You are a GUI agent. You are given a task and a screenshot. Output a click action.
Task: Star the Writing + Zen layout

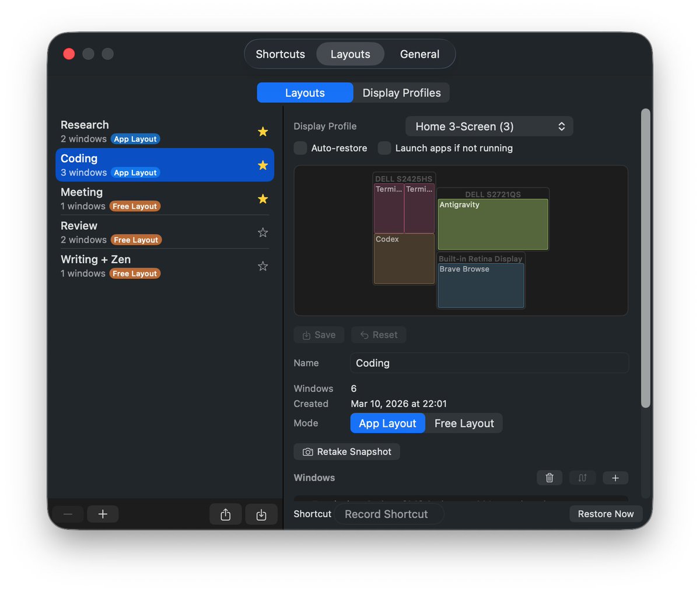coord(263,267)
